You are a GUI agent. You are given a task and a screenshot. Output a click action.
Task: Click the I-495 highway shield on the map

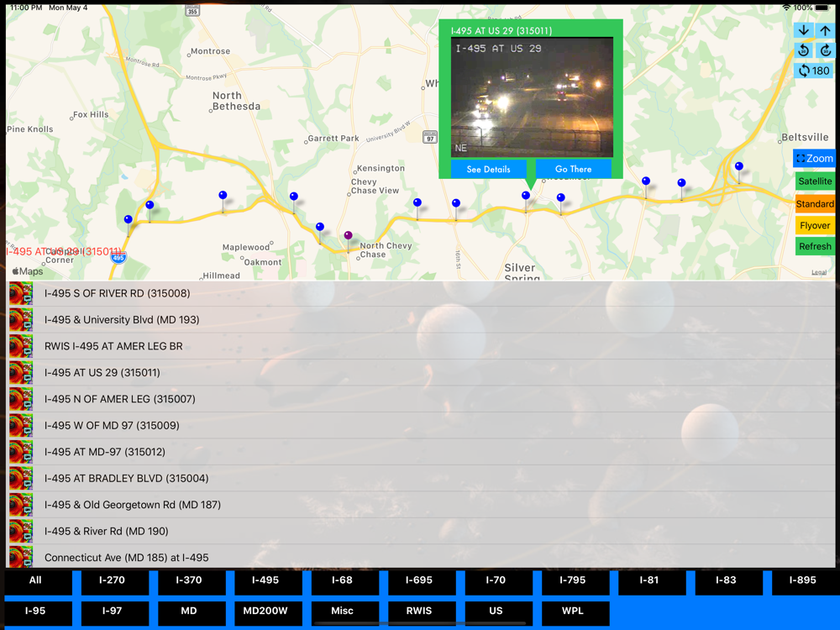pos(118,258)
